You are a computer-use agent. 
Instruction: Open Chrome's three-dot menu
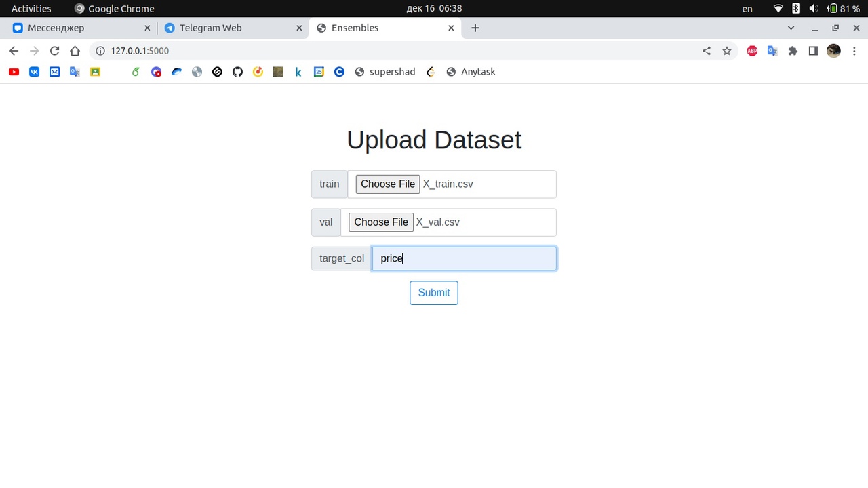click(854, 51)
